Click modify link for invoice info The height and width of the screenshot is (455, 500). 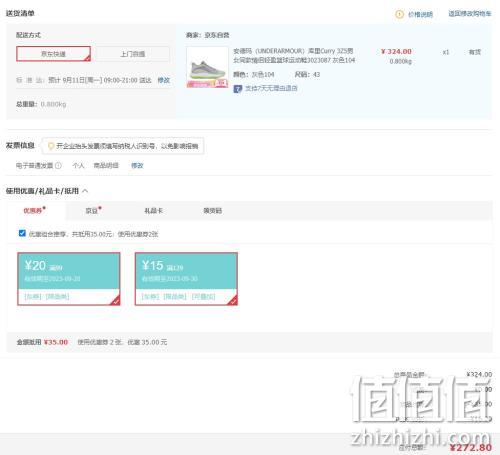[137, 166]
